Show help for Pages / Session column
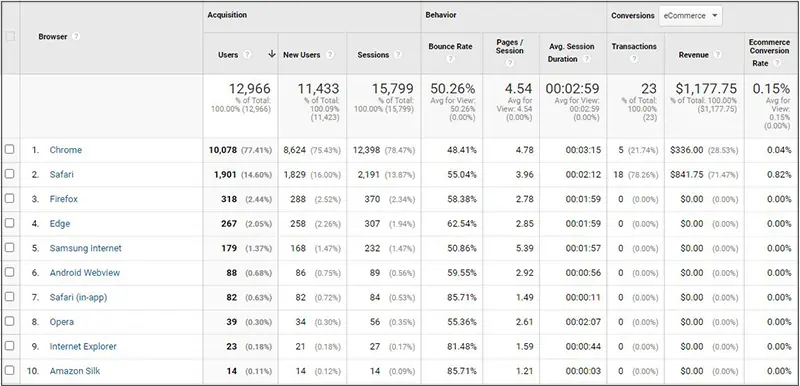Image resolution: width=800 pixels, height=386 pixels. [x=510, y=63]
